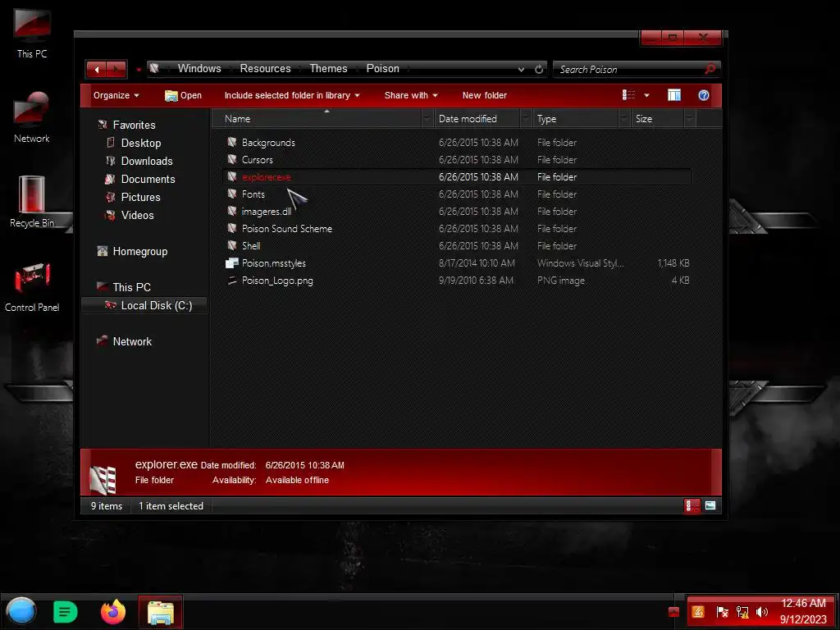The height and width of the screenshot is (630, 840).
Task: Click File Explorer taskbar button
Action: (161, 612)
